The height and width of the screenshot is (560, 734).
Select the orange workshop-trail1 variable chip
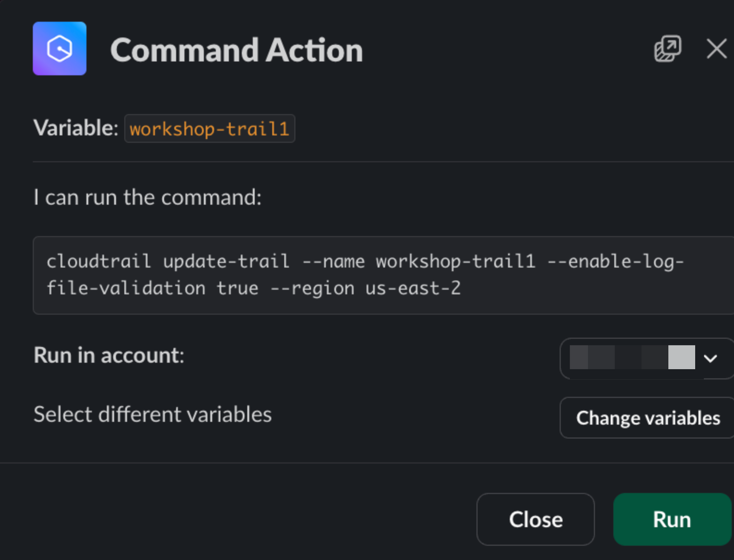(x=209, y=128)
